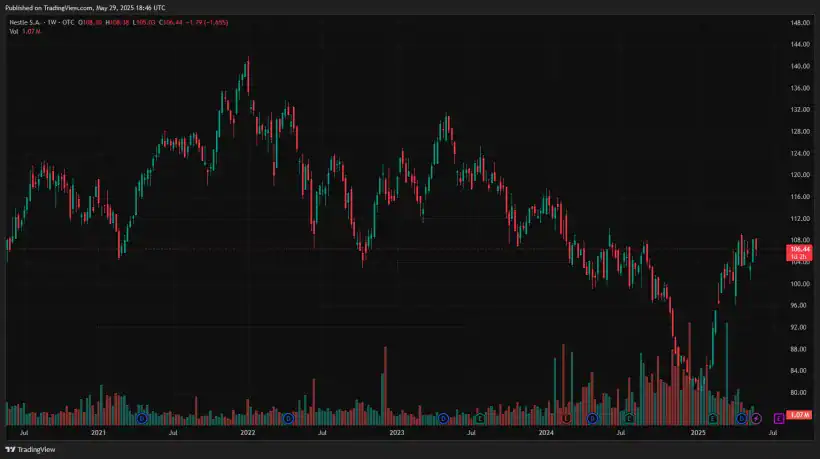The width and height of the screenshot is (820, 459).
Task: Click the 2024 label on time axis
Action: [x=546, y=433]
